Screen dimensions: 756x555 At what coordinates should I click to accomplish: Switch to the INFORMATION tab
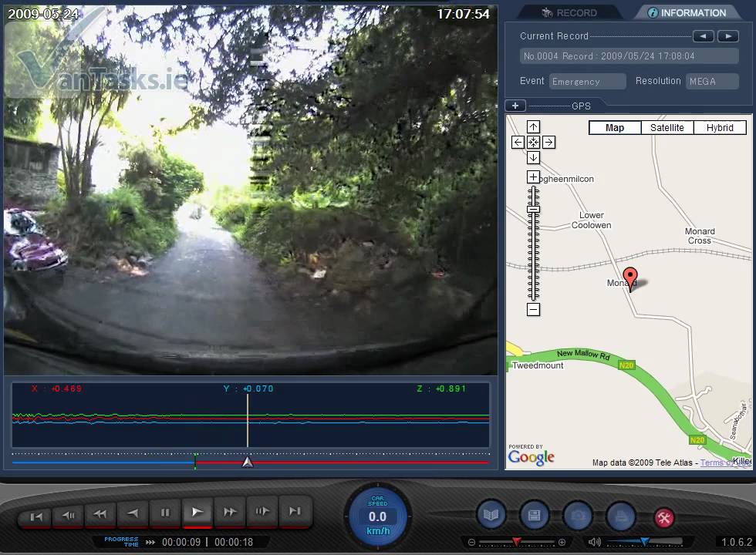687,13
